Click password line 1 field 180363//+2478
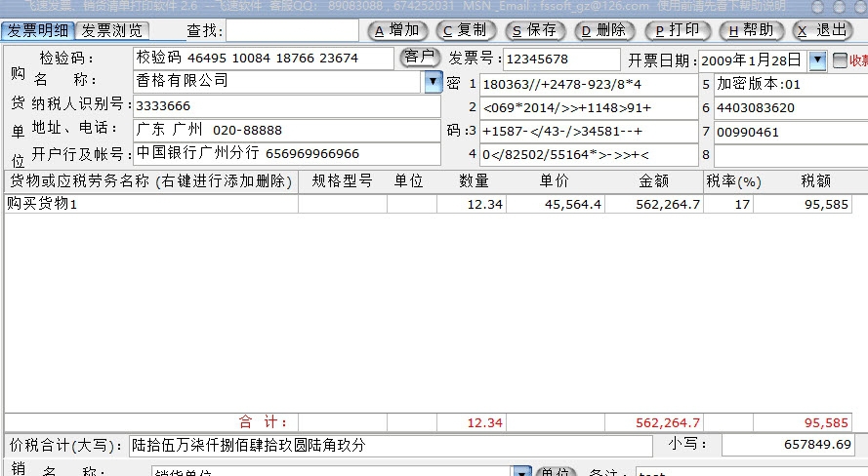The image size is (868, 476). pyautogui.click(x=589, y=85)
